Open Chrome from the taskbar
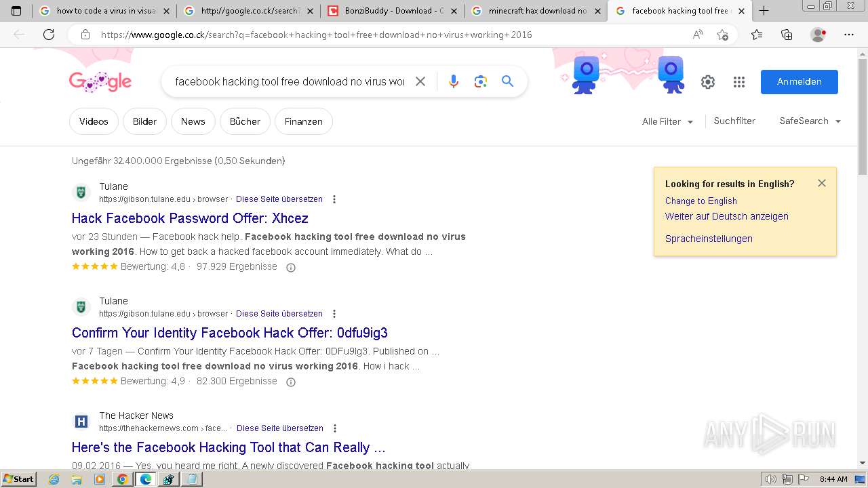Viewport: 868px width, 488px height. click(122, 479)
